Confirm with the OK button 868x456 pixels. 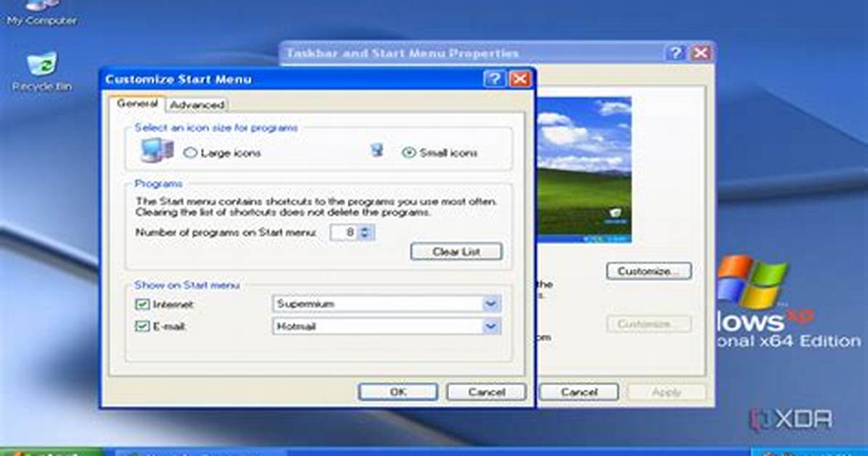point(398,391)
